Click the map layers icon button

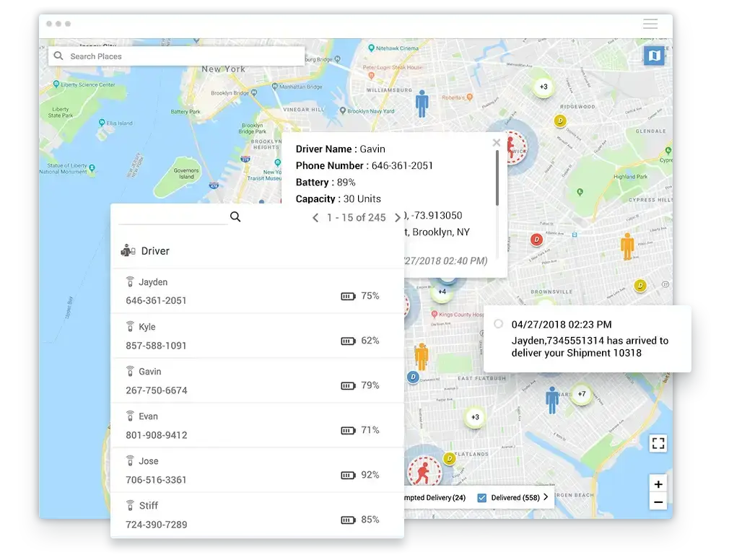[654, 56]
